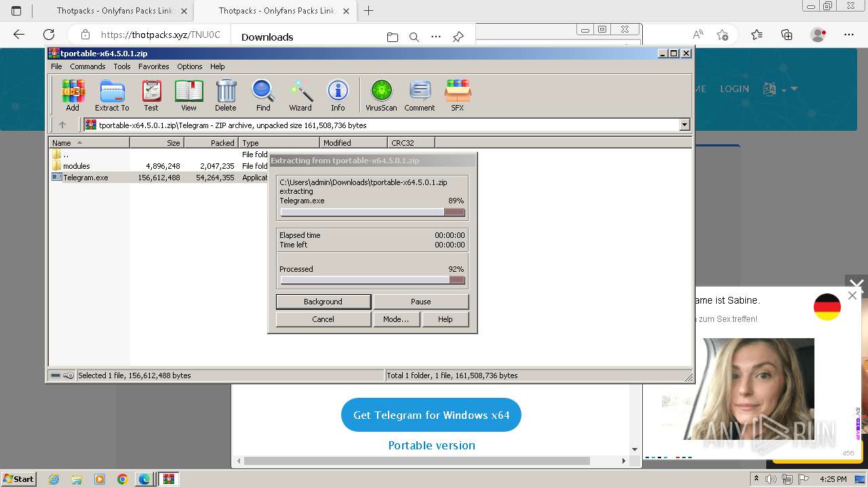Show archive Info
Viewport: 868px width, 488px height.
click(x=338, y=95)
